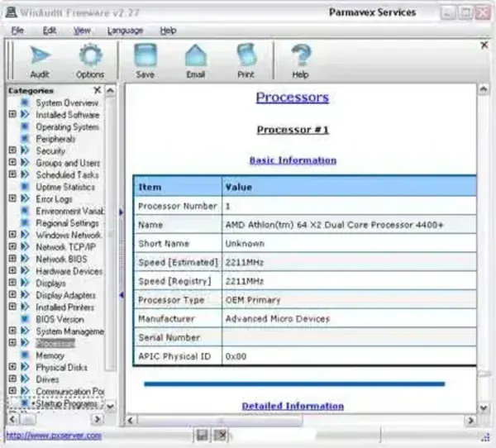
Task: Click the Operating System category icon
Action: 25,126
